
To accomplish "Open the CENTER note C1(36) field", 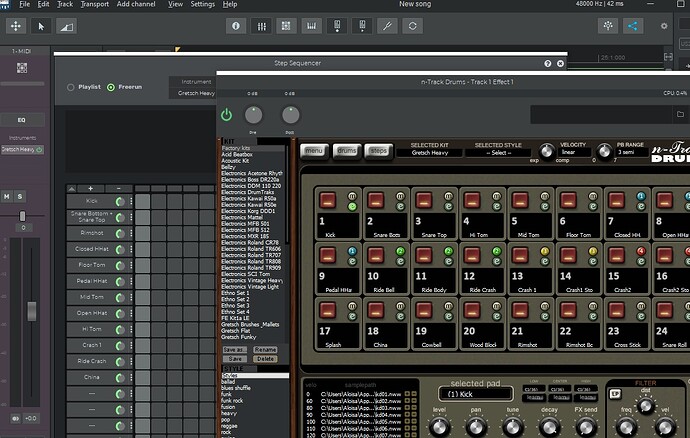I will pos(560,389).
